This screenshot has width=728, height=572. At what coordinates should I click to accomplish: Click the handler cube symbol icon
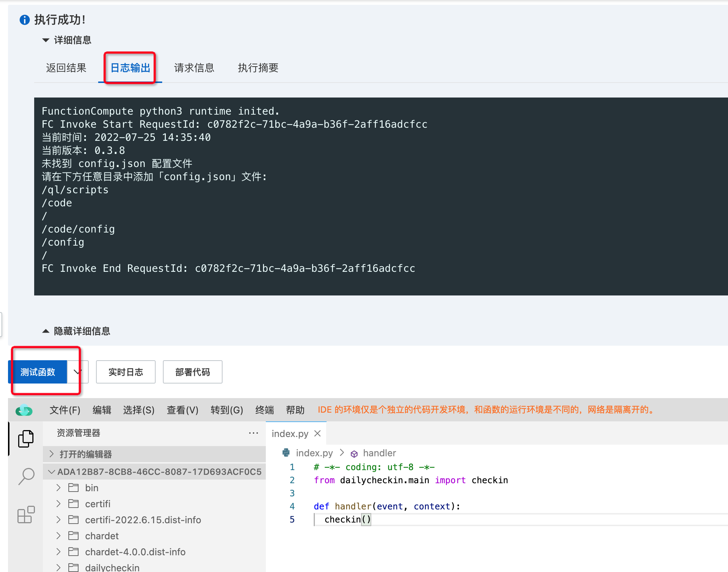354,454
